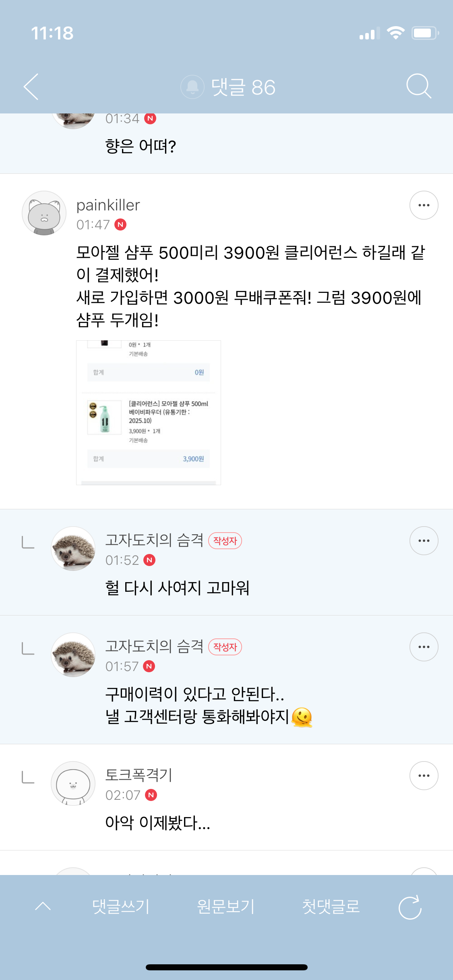
Task: Open 원문보기 to view original post
Action: (225, 906)
